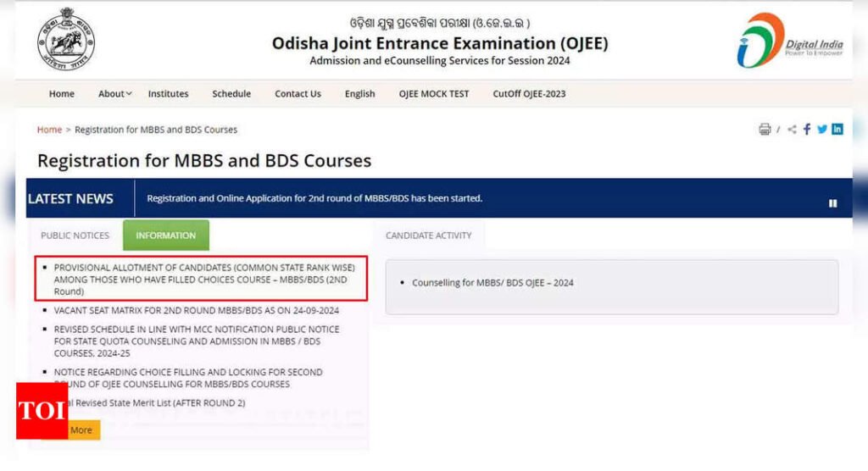The width and height of the screenshot is (868, 471).
Task: Open the Schedule menu item
Action: pos(231,93)
